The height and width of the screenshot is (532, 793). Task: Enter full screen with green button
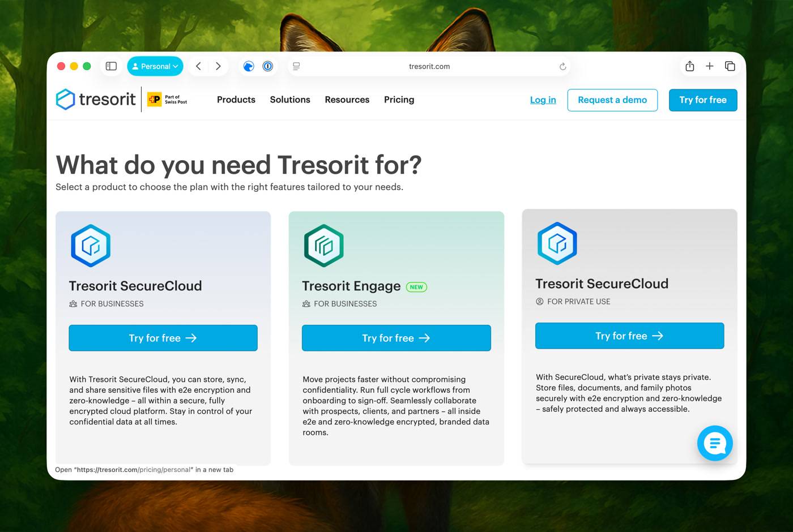pos(87,66)
